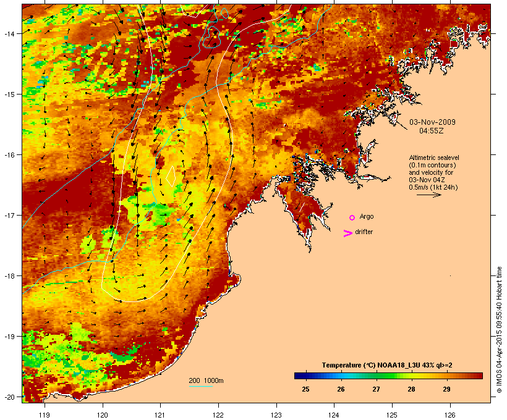This screenshot has height=420, width=507.
Task: Click the latitude axis label '-19'
Action: click(x=9, y=337)
